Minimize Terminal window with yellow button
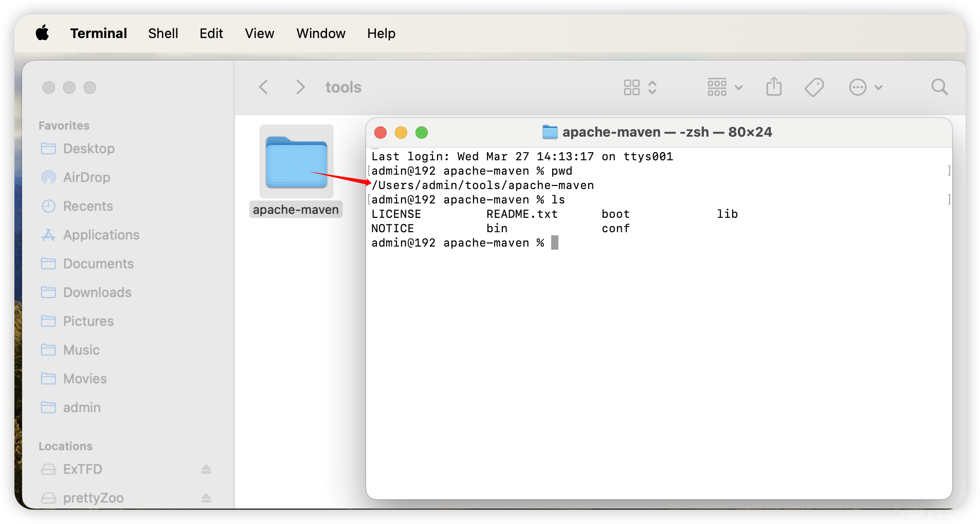The height and width of the screenshot is (524, 980). (x=401, y=133)
